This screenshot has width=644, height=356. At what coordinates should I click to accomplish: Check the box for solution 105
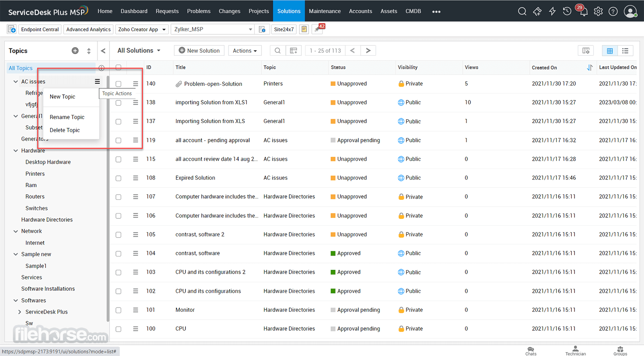118,235
